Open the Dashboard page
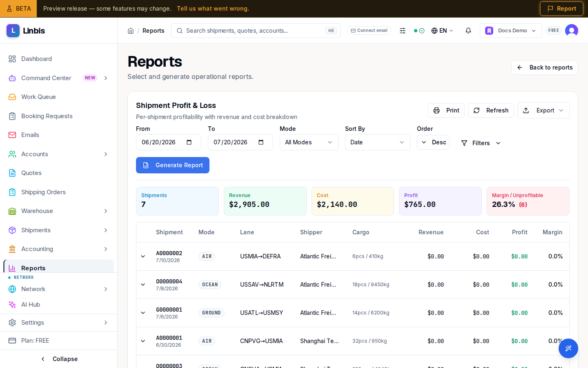This screenshot has height=368, width=588. tap(59, 59)
